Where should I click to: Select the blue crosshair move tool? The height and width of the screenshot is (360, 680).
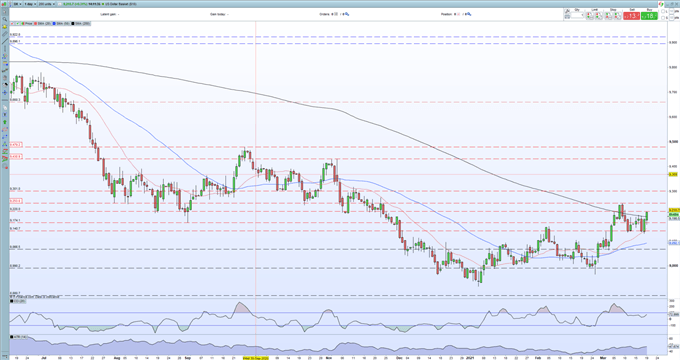[5, 92]
